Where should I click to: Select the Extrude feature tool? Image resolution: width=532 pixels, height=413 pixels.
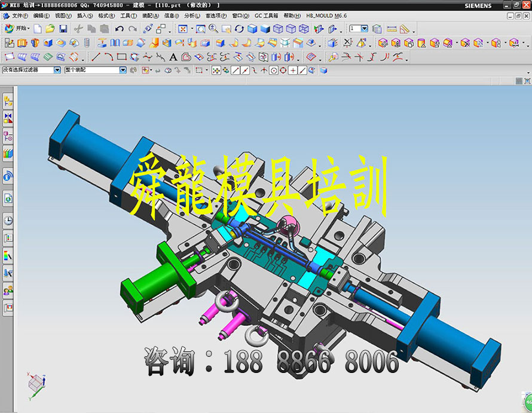click(22, 43)
